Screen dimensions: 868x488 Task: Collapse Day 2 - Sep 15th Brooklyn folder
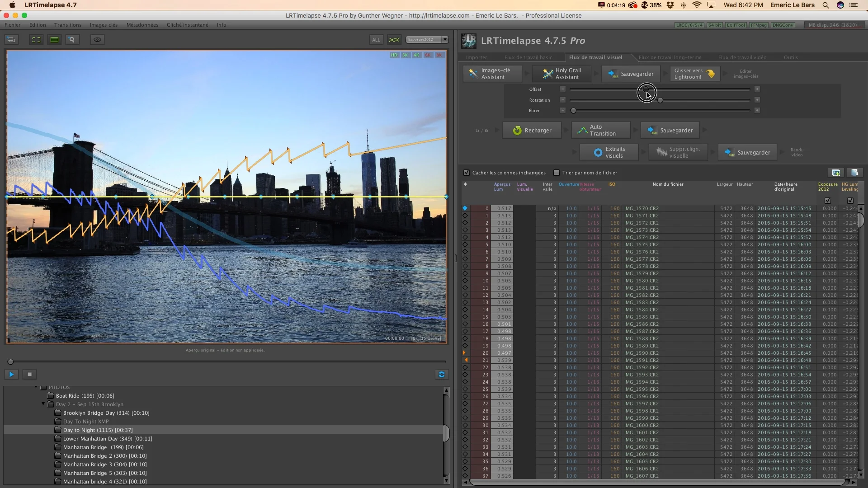tap(43, 404)
